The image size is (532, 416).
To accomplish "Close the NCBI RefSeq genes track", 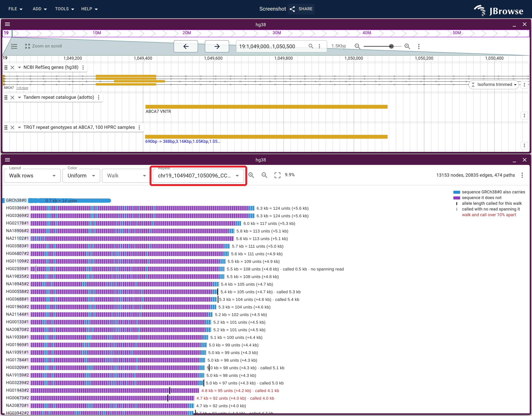I will (12, 67).
